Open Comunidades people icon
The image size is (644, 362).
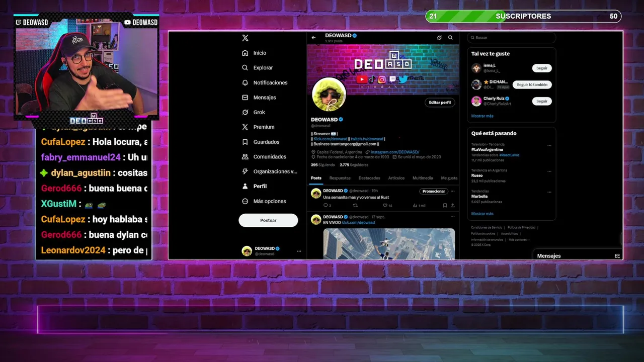(x=245, y=156)
